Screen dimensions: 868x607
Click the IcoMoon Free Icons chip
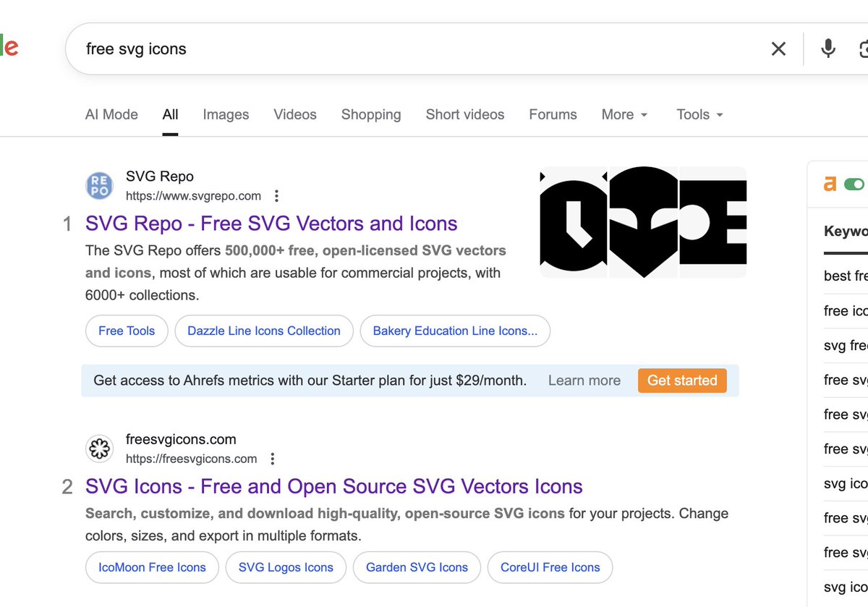(x=152, y=567)
